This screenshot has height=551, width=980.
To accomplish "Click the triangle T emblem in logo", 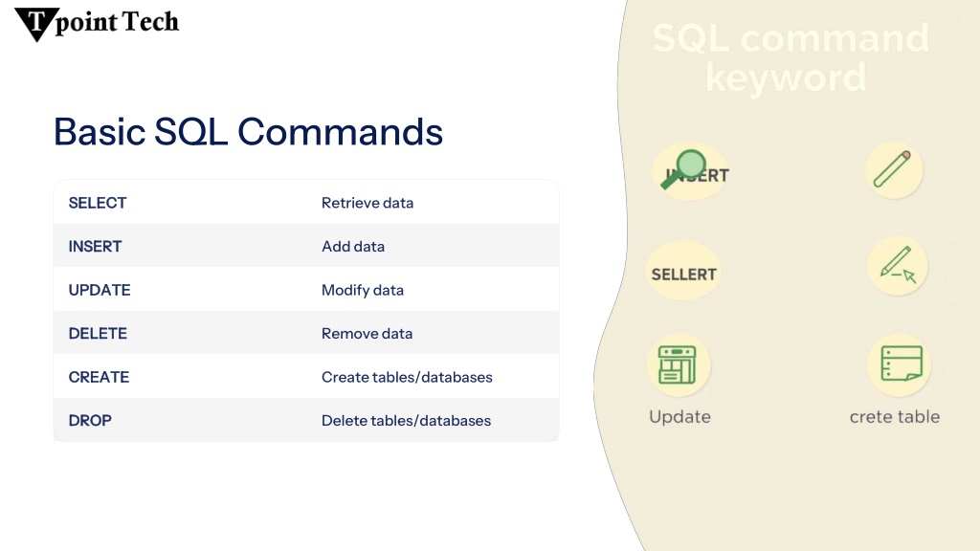I will pos(37,24).
